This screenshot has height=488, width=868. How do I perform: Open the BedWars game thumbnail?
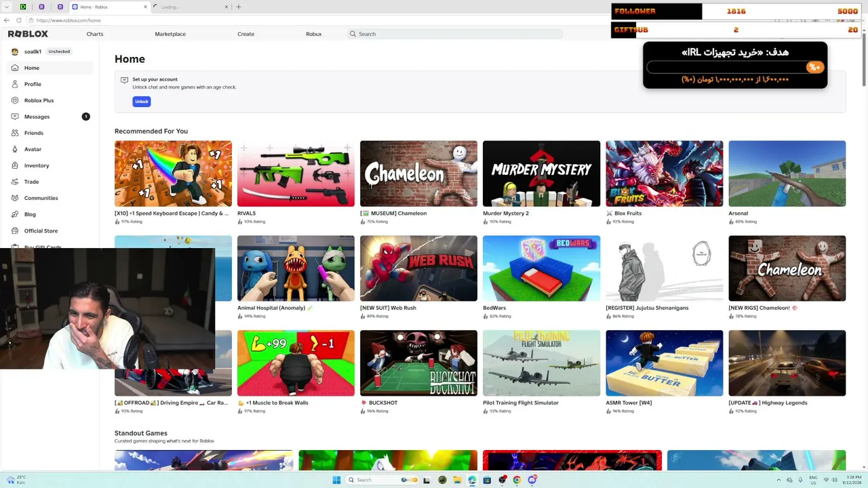(541, 268)
